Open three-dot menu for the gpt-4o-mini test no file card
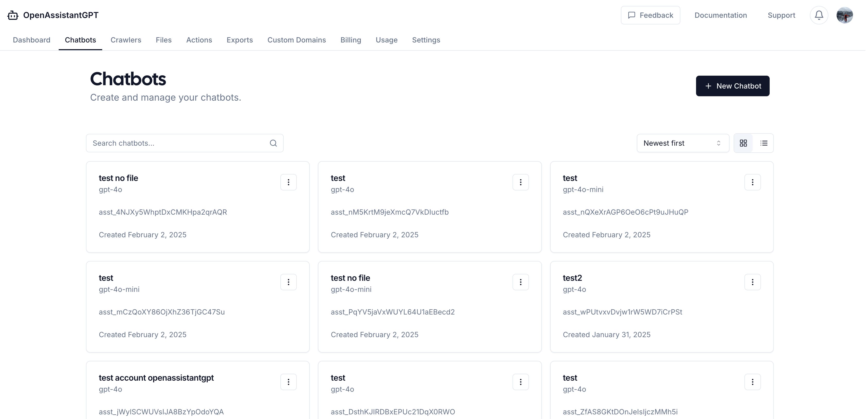 point(520,282)
